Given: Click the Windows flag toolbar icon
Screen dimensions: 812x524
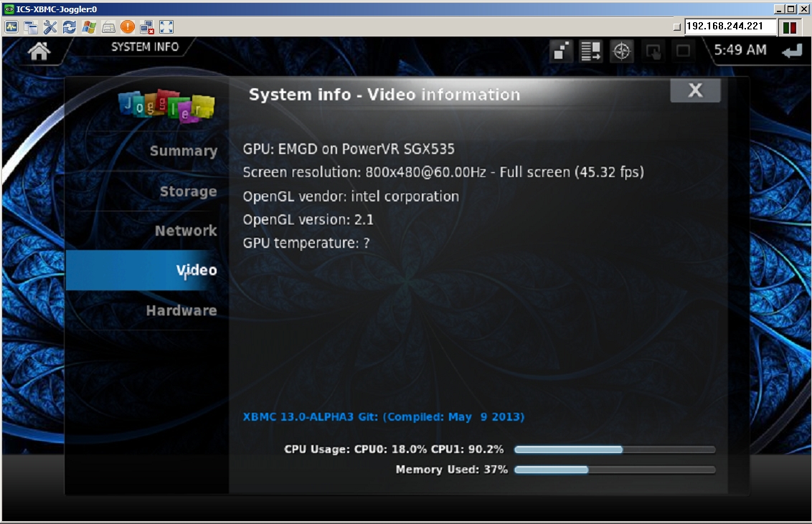Looking at the screenshot, I should pyautogui.click(x=89, y=27).
